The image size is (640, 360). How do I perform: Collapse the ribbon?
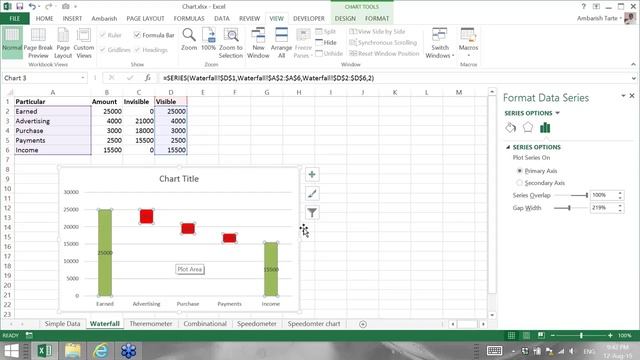633,64
